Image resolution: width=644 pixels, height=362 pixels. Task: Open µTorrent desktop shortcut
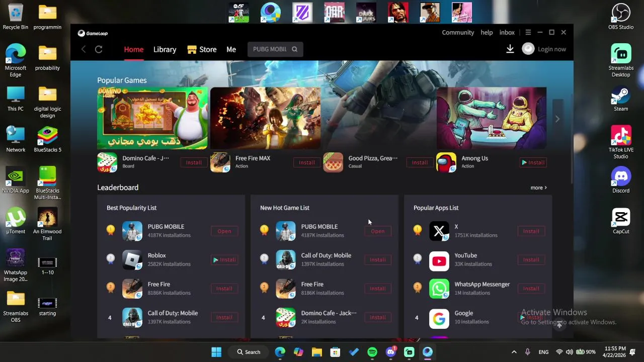[x=16, y=221]
